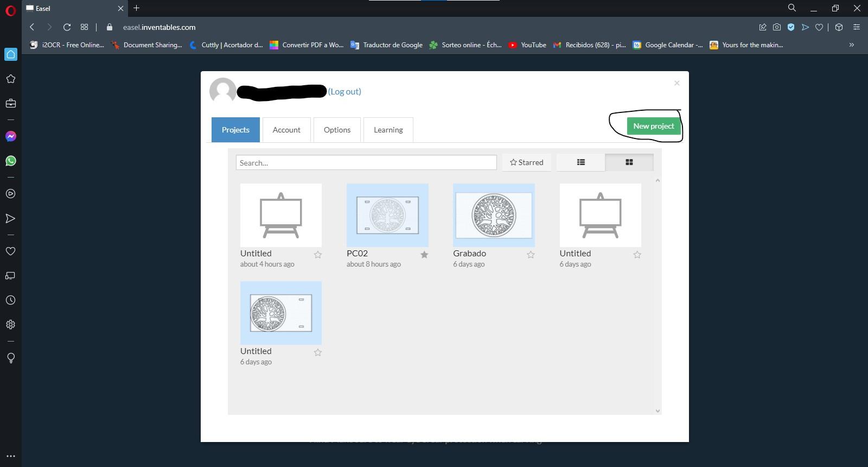Image resolution: width=868 pixels, height=467 pixels.
Task: Open the sidebar three-dots setup menu
Action: point(10,456)
